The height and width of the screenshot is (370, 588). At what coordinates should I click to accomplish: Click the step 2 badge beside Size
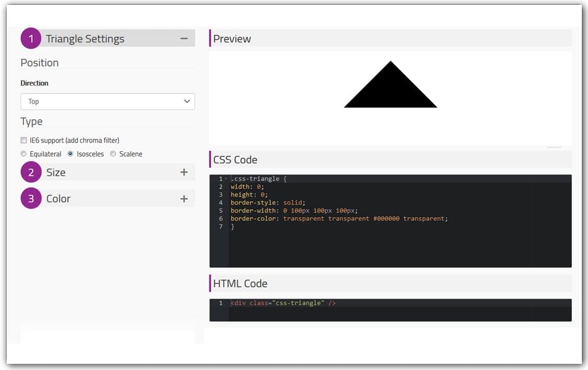(31, 172)
